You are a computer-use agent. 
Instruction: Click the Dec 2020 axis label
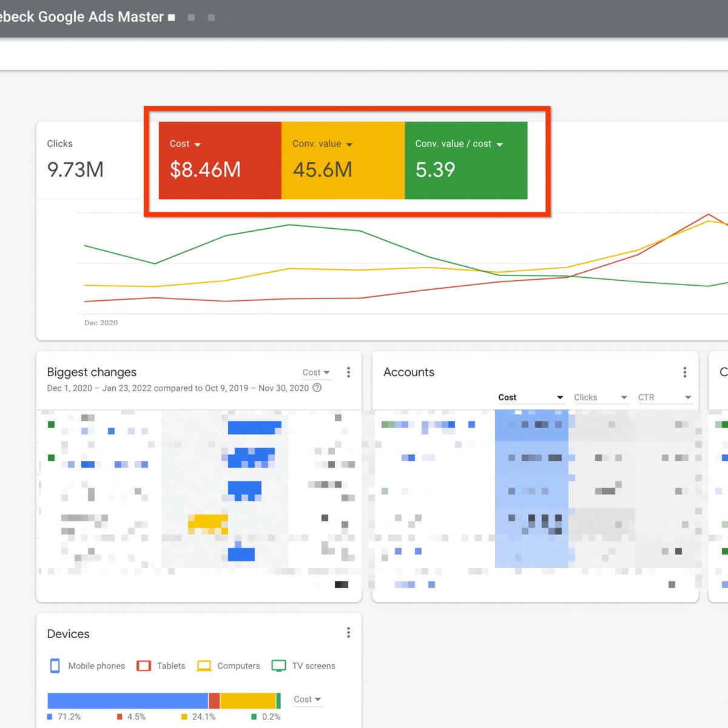(x=101, y=323)
